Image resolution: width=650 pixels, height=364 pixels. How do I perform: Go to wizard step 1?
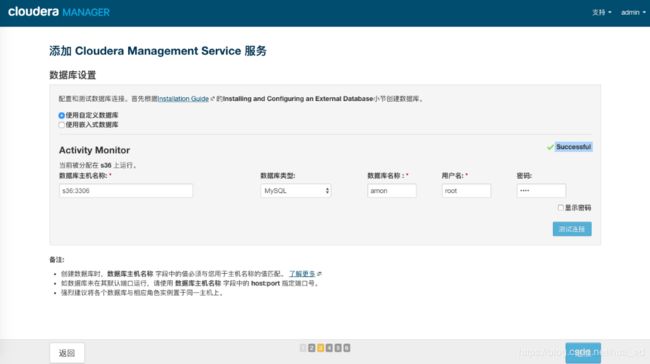pos(303,348)
